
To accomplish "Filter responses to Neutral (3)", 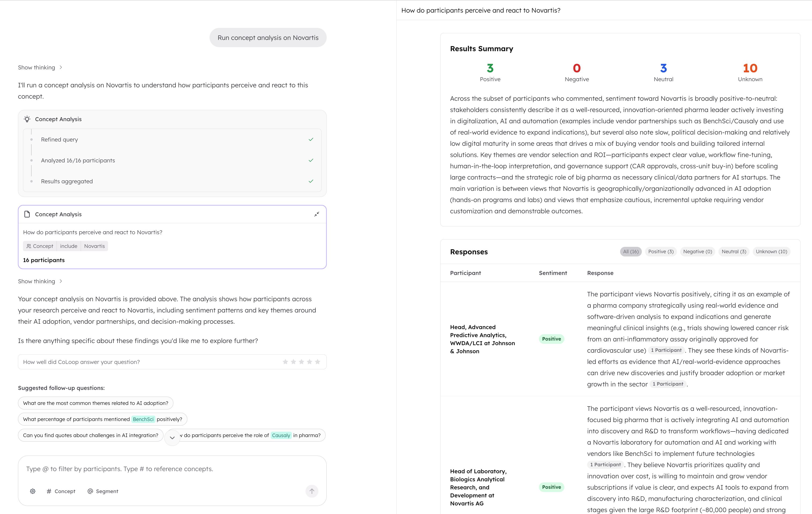I will (734, 252).
